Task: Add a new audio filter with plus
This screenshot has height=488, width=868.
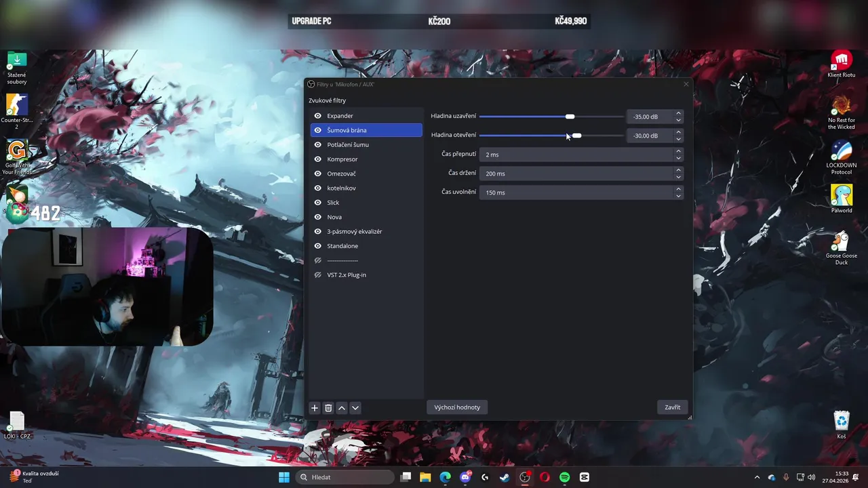Action: click(315, 407)
